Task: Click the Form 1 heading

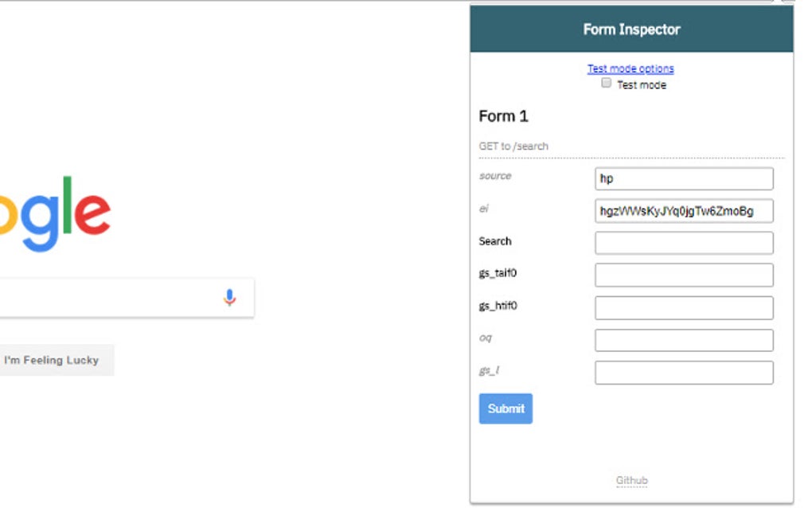Action: 503,115
